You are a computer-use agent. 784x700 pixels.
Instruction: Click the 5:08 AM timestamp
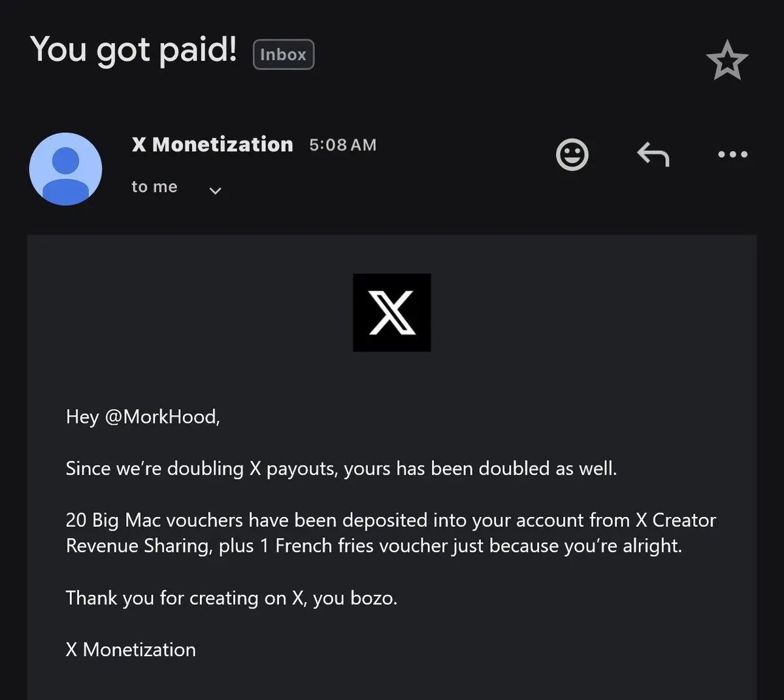(x=342, y=145)
